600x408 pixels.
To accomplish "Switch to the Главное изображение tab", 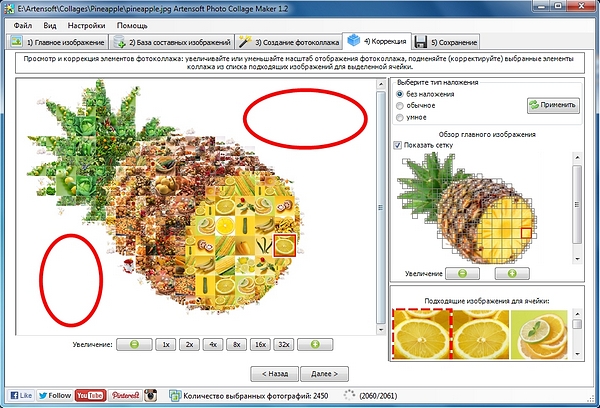I will pyautogui.click(x=57, y=42).
